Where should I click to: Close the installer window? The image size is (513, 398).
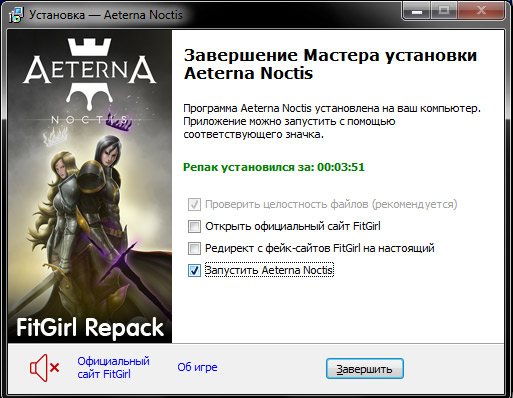481,12
